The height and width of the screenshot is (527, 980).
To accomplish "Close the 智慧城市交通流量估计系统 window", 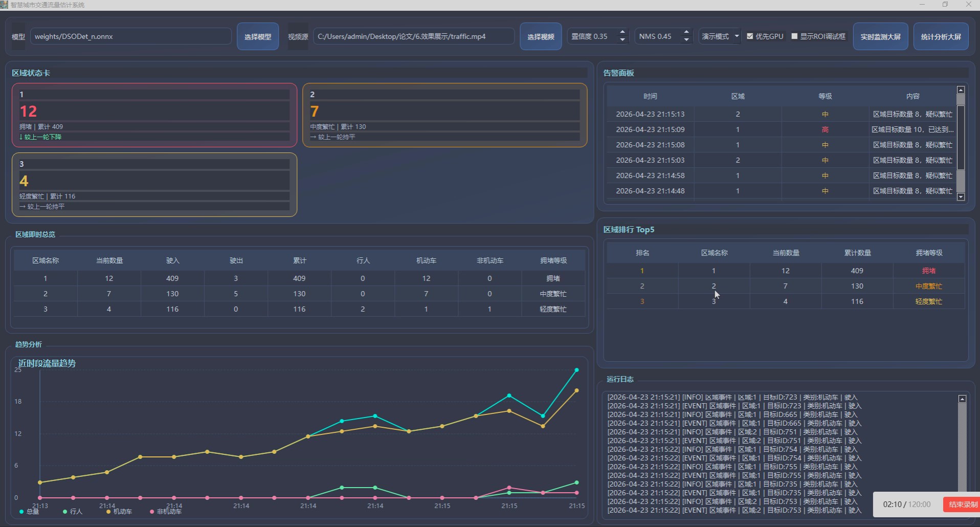I will pyautogui.click(x=968, y=5).
